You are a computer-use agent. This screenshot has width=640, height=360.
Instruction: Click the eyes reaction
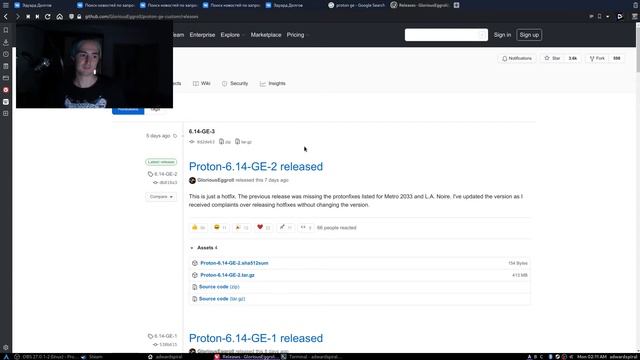tap(306, 227)
